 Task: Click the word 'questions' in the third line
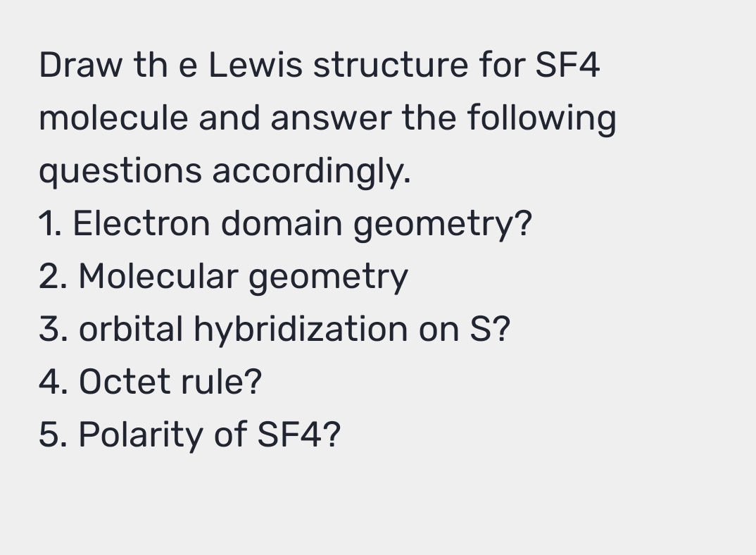pos(120,171)
